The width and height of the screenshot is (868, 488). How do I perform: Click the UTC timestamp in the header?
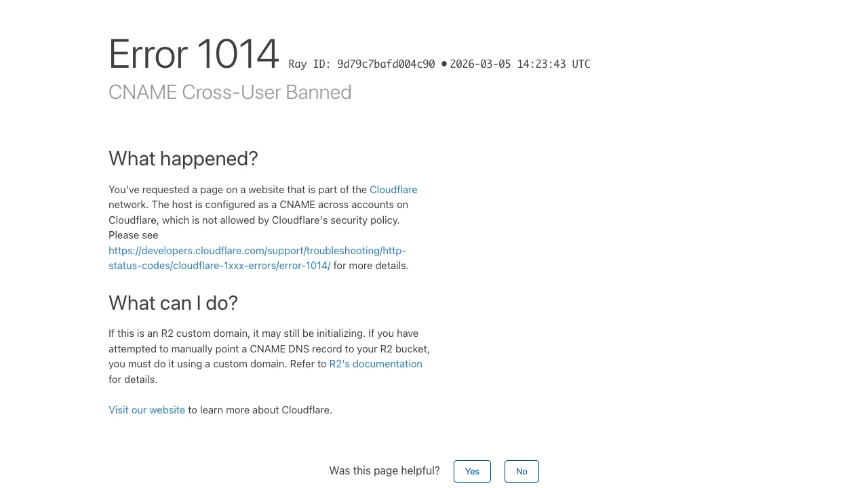pyautogui.click(x=519, y=64)
